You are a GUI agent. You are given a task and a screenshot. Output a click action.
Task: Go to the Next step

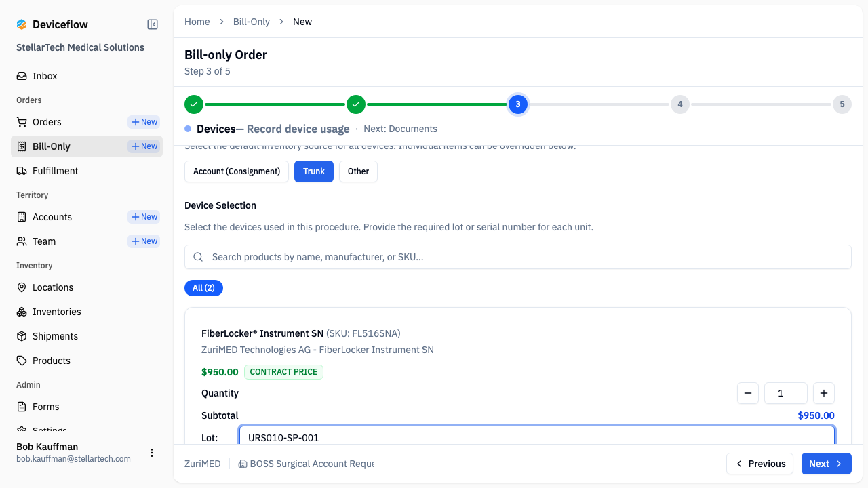pos(827,464)
